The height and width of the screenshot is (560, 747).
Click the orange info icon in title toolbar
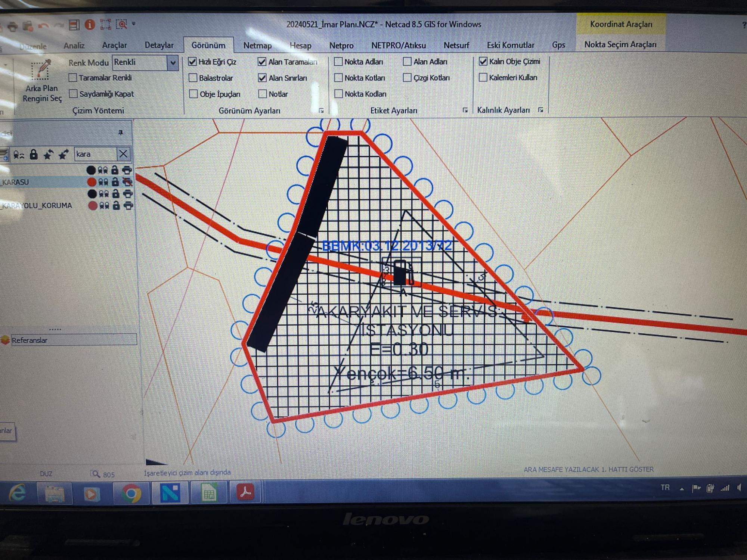[x=89, y=25]
